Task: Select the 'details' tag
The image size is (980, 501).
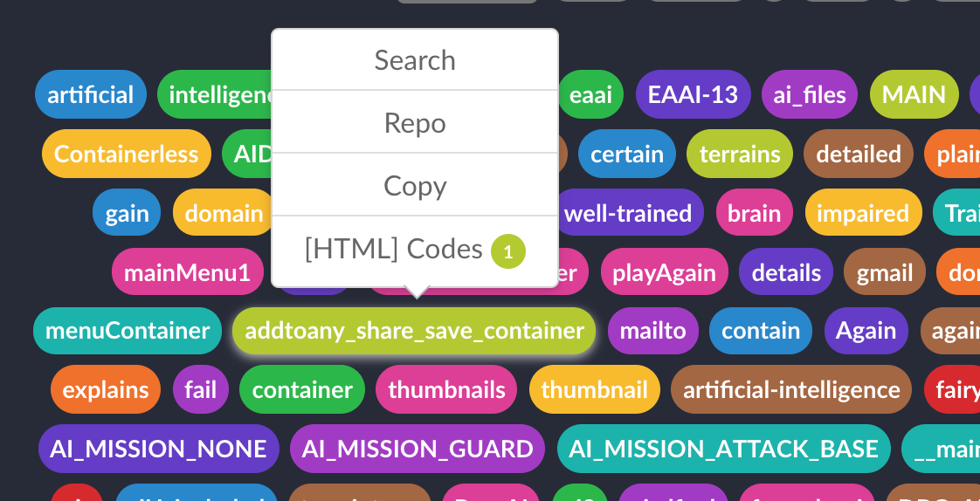Action: click(786, 272)
